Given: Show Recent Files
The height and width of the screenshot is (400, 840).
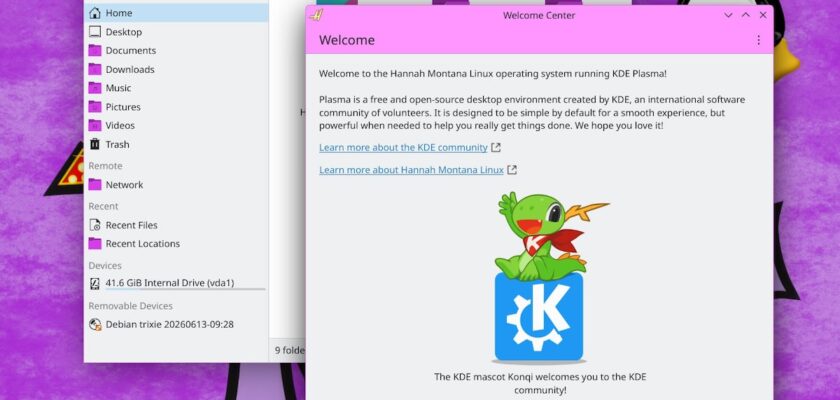Looking at the screenshot, I should pos(176,225).
